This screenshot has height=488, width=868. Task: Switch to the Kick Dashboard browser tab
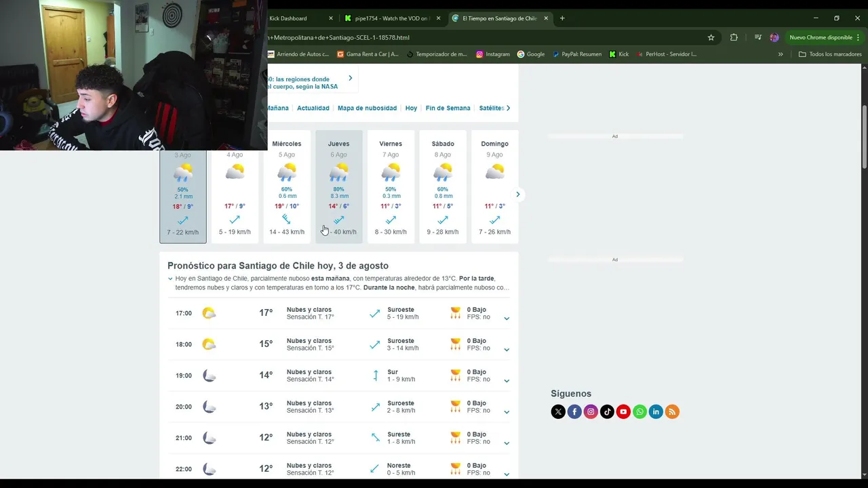295,18
